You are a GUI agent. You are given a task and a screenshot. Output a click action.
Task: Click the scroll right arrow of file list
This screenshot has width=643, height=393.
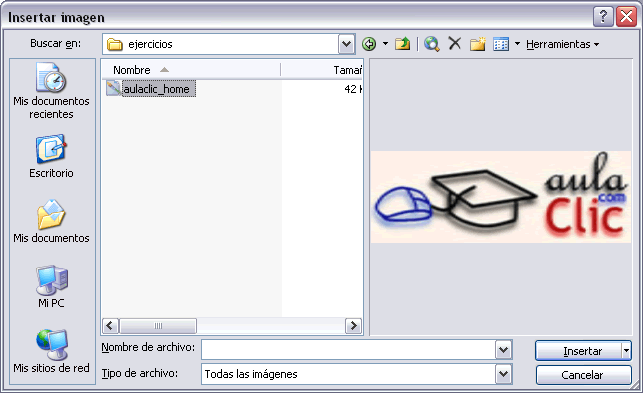(x=353, y=326)
